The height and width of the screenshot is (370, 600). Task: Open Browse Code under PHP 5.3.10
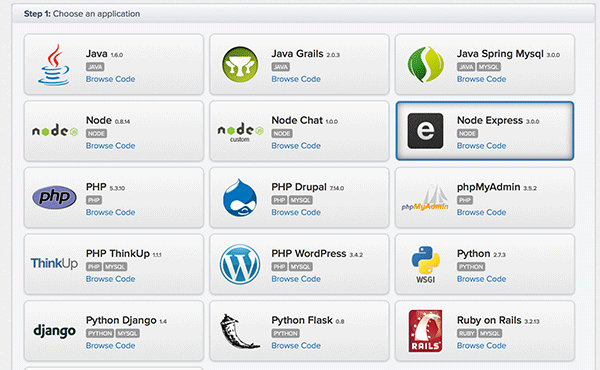pos(110,212)
